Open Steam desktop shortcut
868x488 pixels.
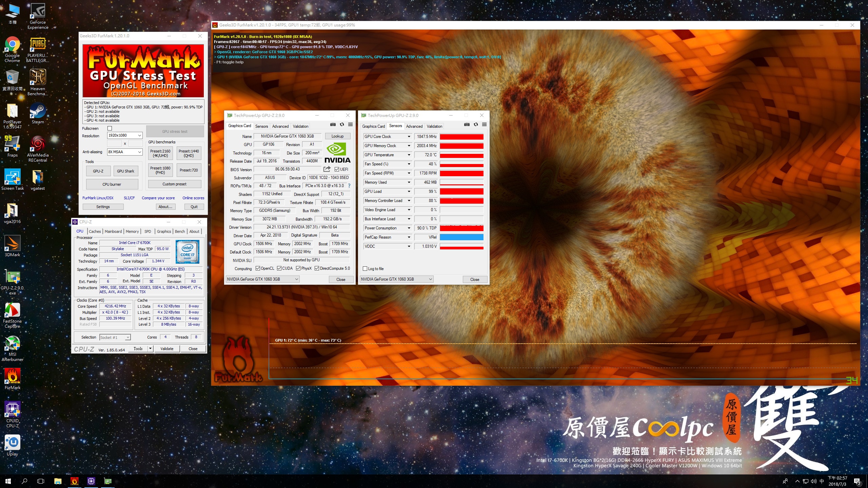pos(38,114)
